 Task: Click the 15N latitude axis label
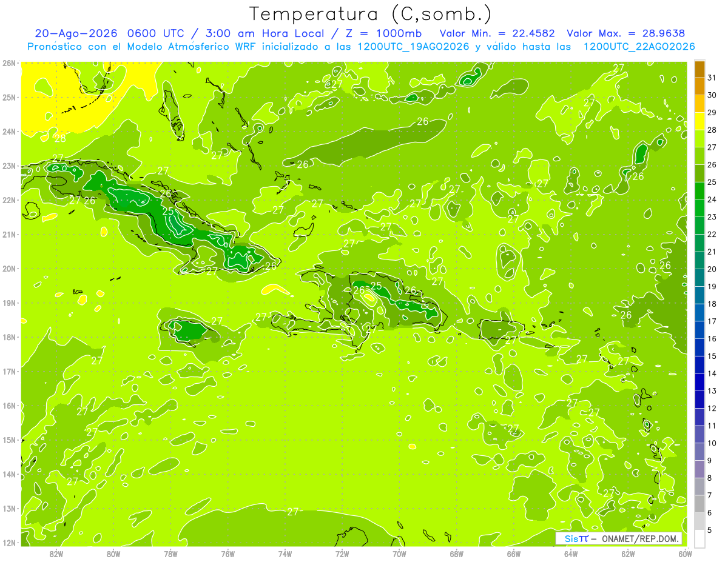[8, 440]
